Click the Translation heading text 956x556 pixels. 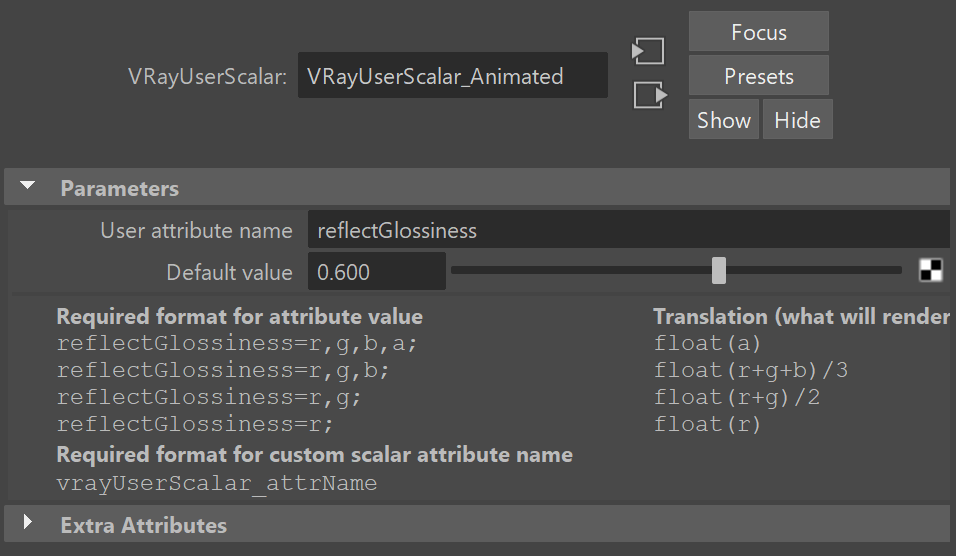[x=802, y=316]
